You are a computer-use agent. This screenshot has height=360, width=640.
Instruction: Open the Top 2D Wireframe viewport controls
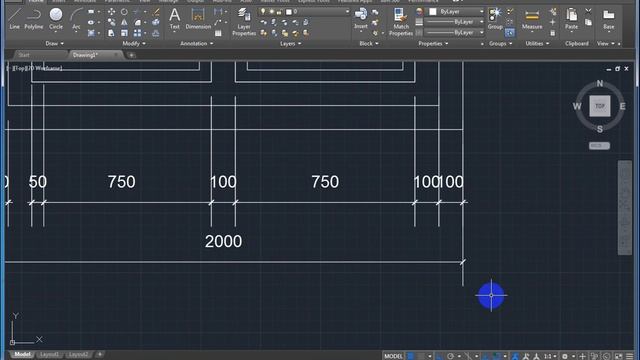click(37, 68)
